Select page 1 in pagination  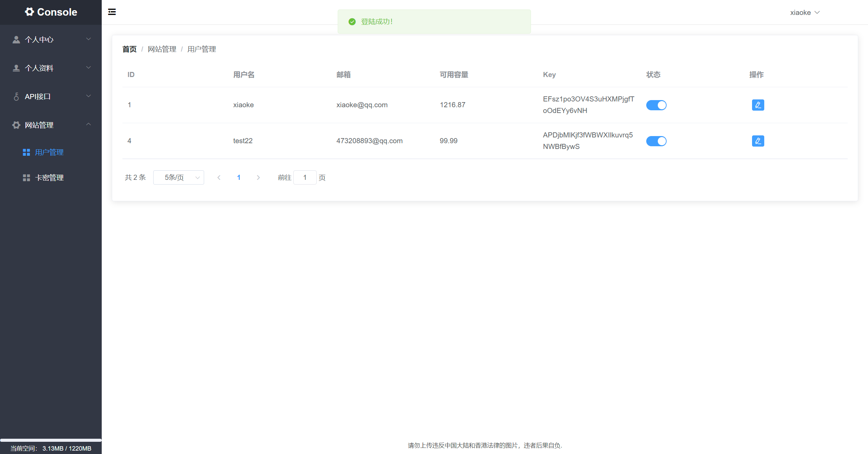pyautogui.click(x=239, y=177)
